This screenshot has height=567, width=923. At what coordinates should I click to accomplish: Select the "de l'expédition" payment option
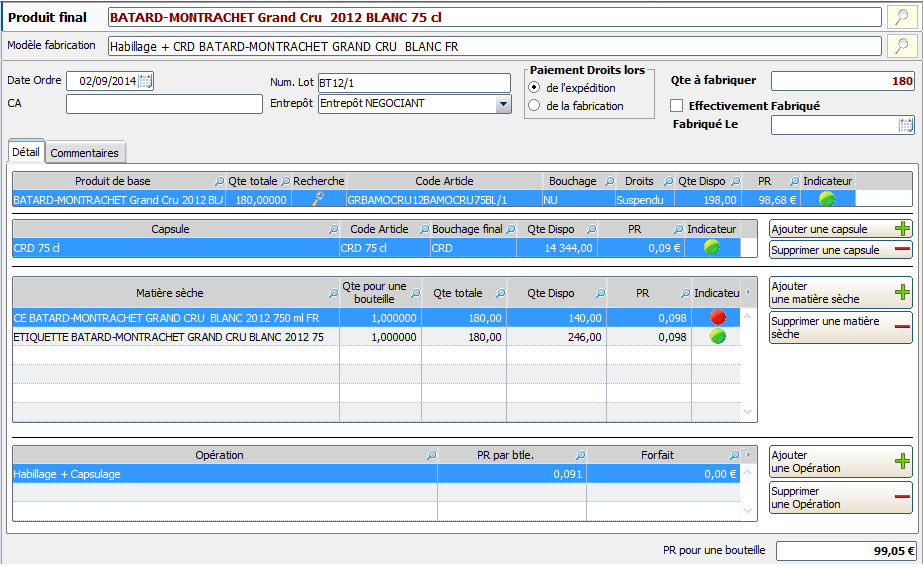534,88
